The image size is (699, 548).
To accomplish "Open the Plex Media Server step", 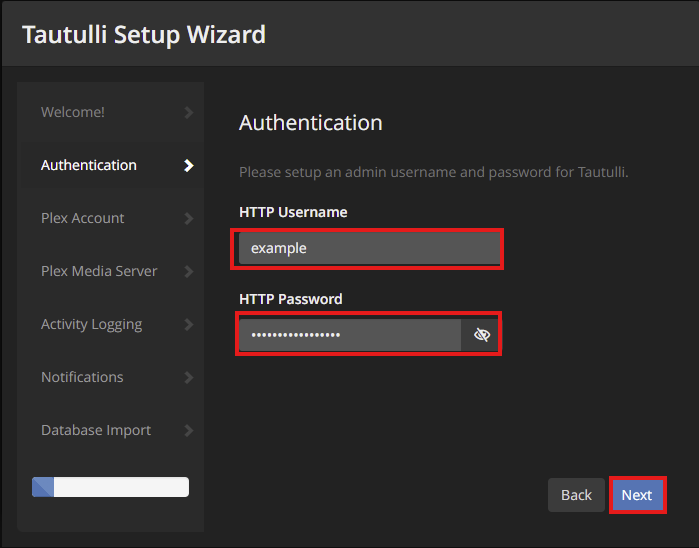I will pos(111,271).
